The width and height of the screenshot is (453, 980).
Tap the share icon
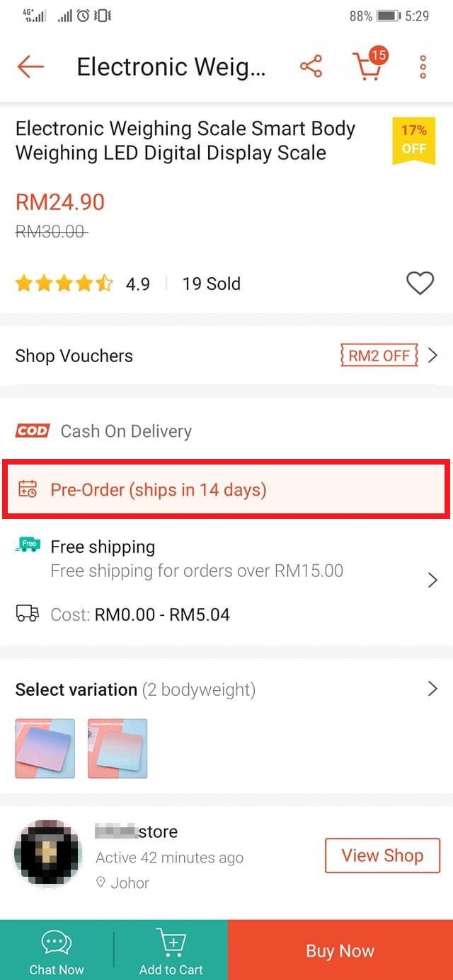coord(311,67)
